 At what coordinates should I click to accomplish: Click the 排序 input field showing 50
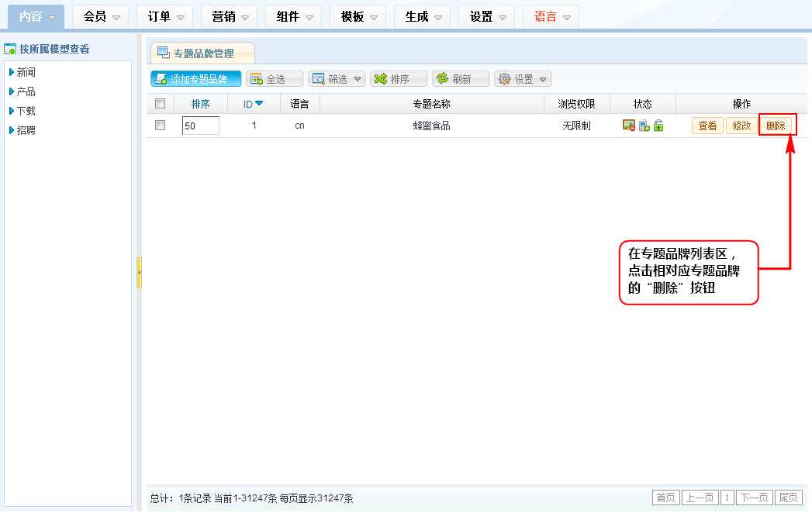pyautogui.click(x=200, y=126)
